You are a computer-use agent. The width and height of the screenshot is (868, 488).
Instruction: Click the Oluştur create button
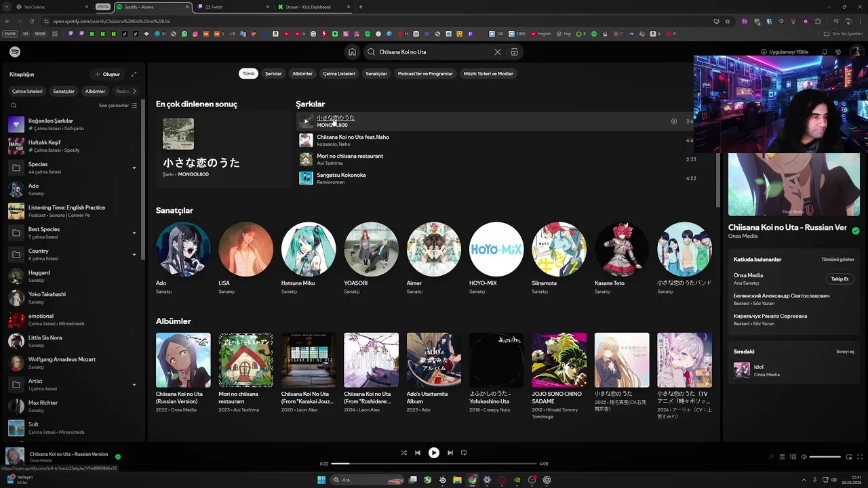coord(108,75)
